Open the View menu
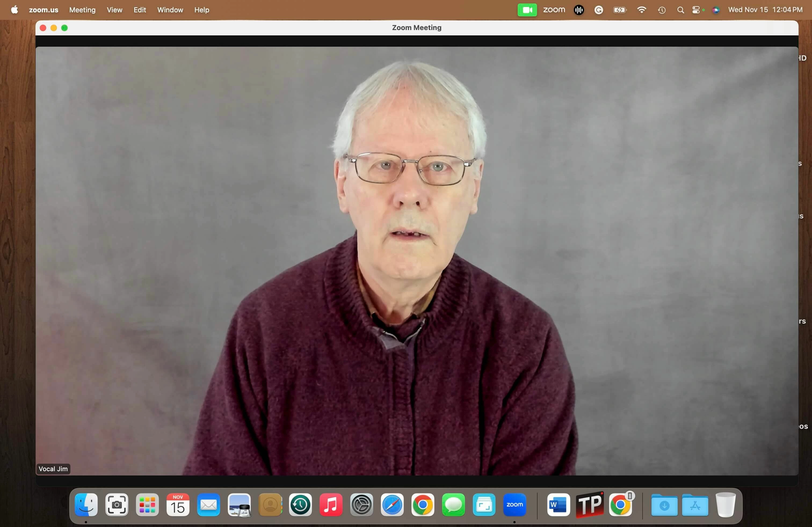 click(114, 10)
